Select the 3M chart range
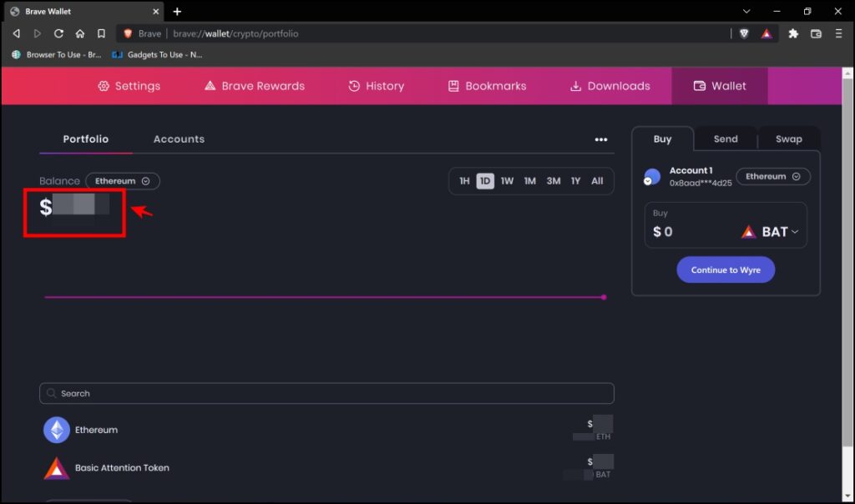This screenshot has width=855, height=504. (x=554, y=181)
